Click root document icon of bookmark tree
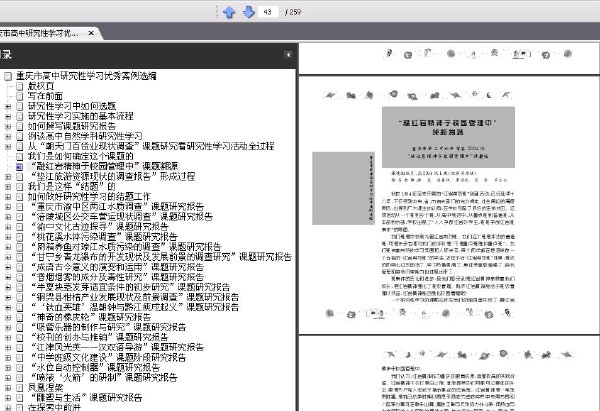The width and height of the screenshot is (600, 411). [x=8, y=76]
